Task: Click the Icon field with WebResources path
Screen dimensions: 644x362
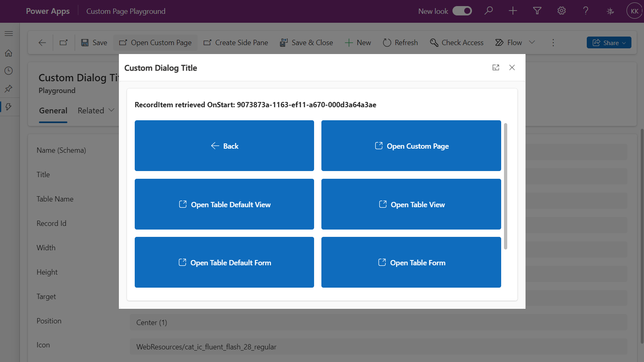Action: 379,347
